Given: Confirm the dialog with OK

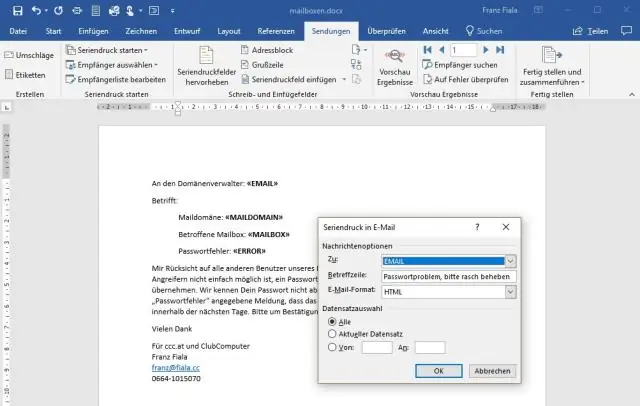Looking at the screenshot, I should coord(439,371).
